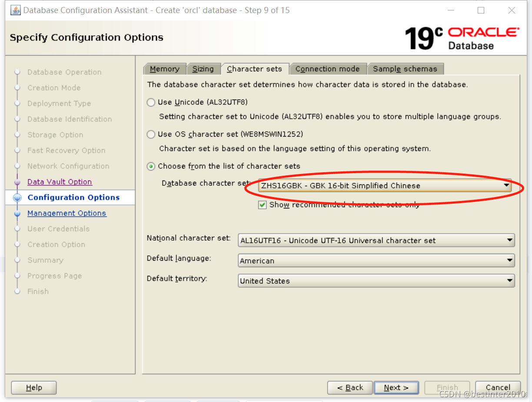The width and height of the screenshot is (532, 402).
Task: Open the Data Vault Option step link
Action: click(60, 182)
